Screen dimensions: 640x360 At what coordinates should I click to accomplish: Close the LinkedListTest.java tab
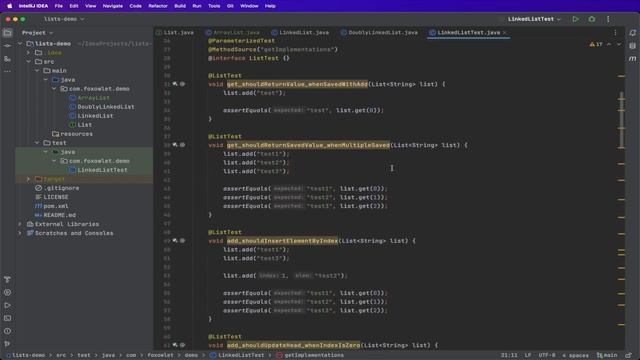(504, 33)
